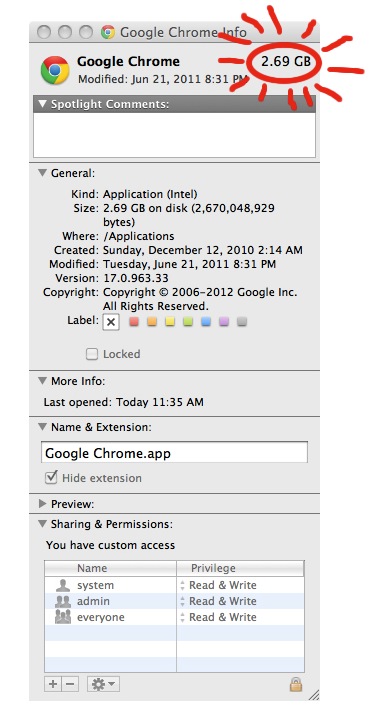Click the Modified Tuesday, June 21 date
377x718 pixels.
point(190,264)
